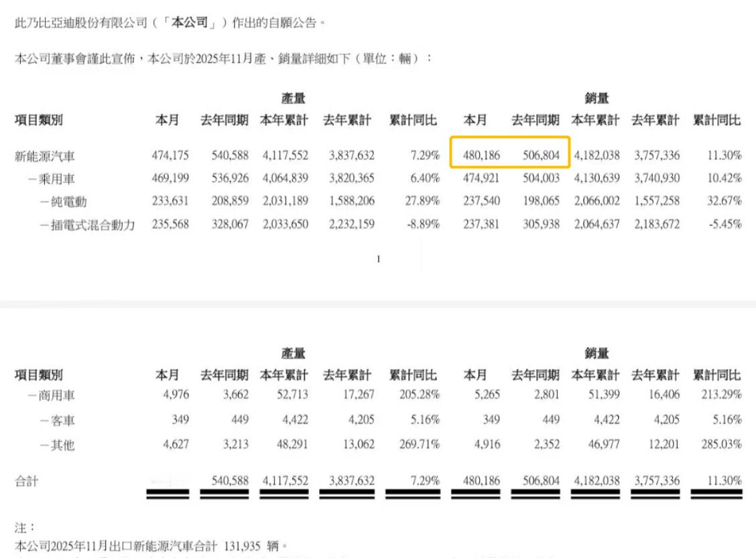Select the 商用車 sales figure 5,265
The height and width of the screenshot is (558, 756).
(x=487, y=395)
